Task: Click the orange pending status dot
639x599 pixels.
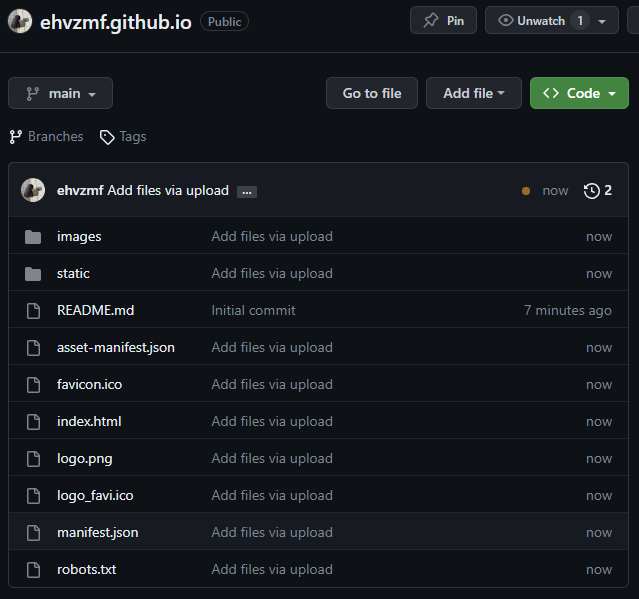Action: (526, 191)
